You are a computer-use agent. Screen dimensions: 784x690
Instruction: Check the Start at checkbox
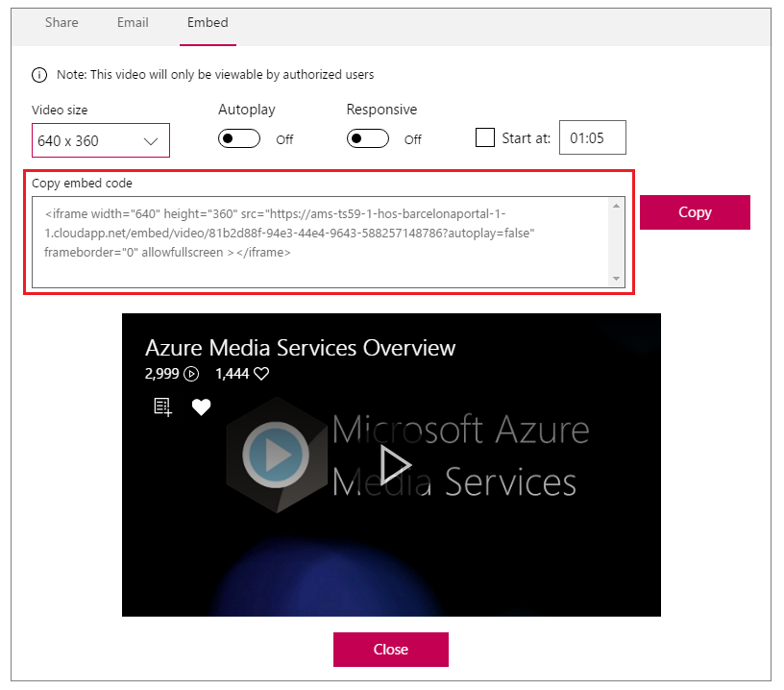coord(485,137)
